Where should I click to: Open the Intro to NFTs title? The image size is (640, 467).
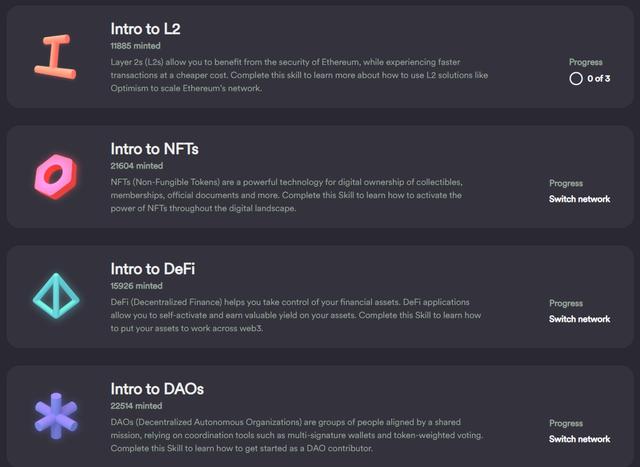point(155,149)
